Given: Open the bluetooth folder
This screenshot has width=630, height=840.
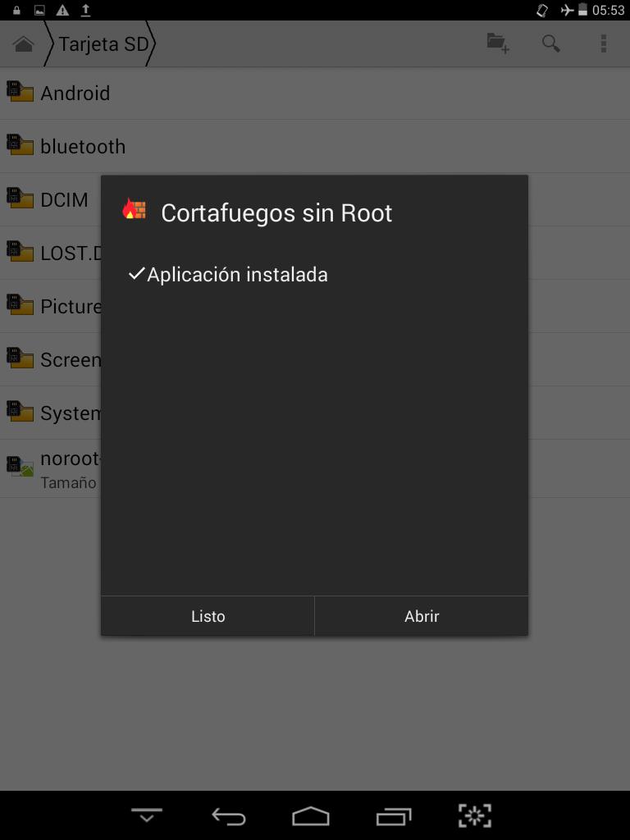Looking at the screenshot, I should click(x=315, y=146).
